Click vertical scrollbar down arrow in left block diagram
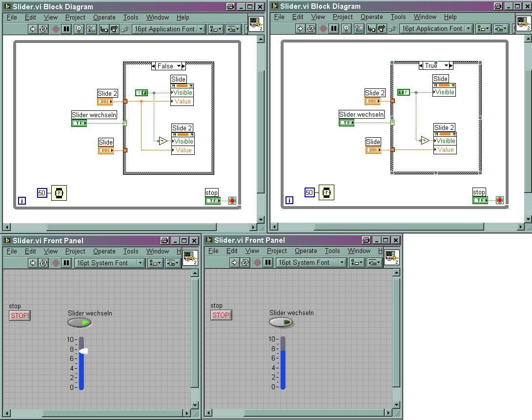The width and height of the screenshot is (532, 420). (261, 220)
